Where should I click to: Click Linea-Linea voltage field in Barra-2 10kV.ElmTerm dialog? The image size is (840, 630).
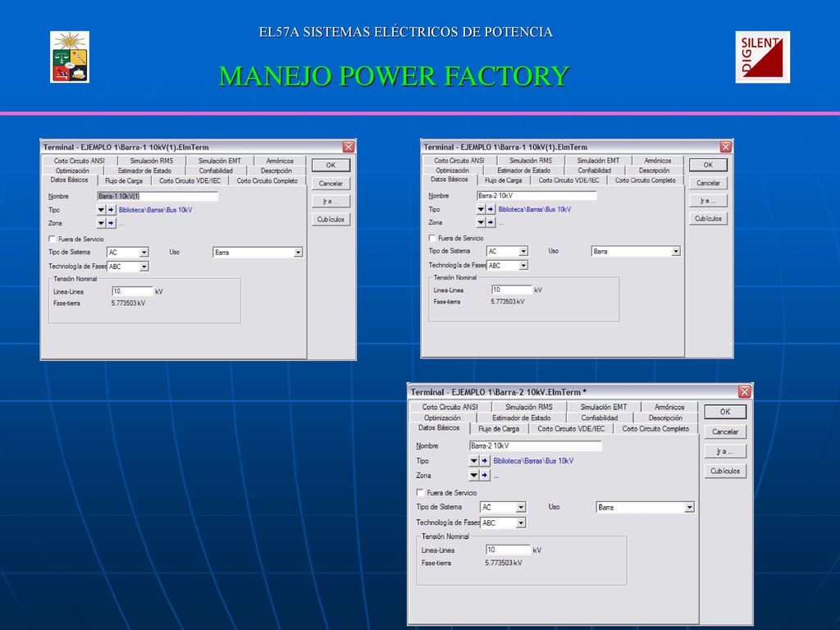pyautogui.click(x=508, y=550)
